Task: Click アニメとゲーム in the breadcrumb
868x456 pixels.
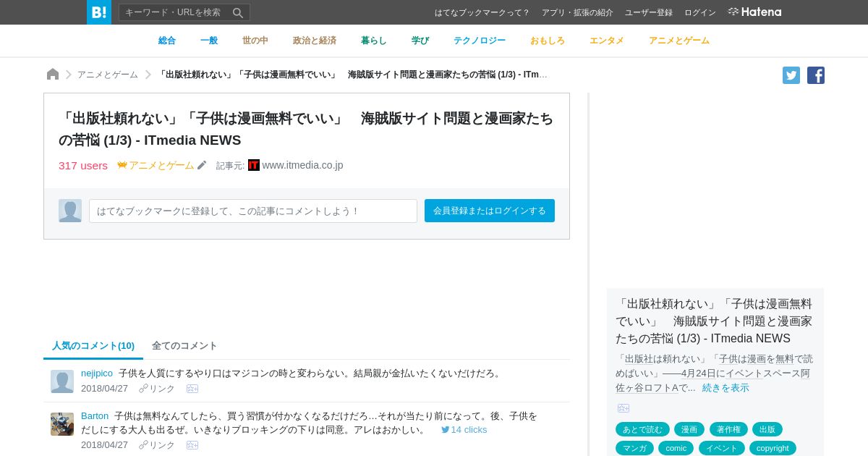Action: click(108, 75)
